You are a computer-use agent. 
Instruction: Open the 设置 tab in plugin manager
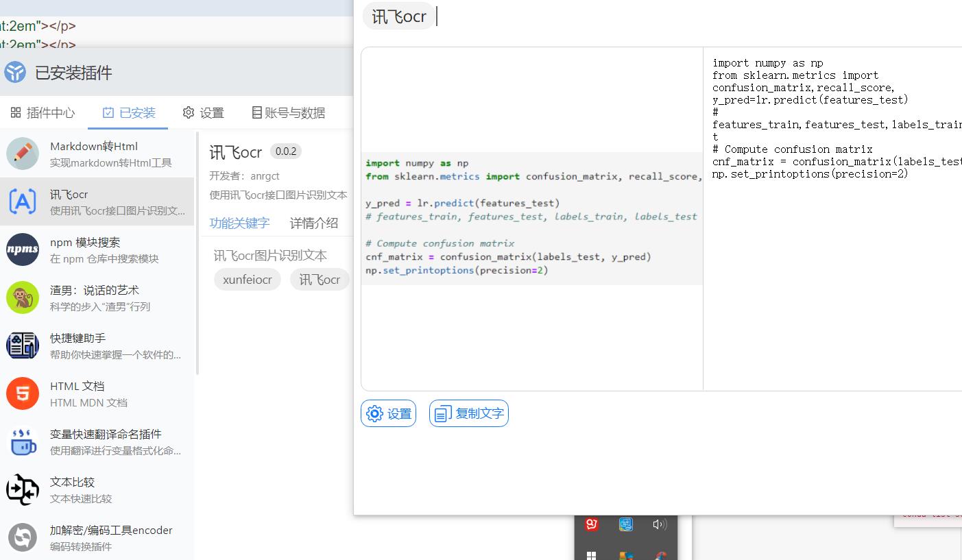tap(204, 112)
